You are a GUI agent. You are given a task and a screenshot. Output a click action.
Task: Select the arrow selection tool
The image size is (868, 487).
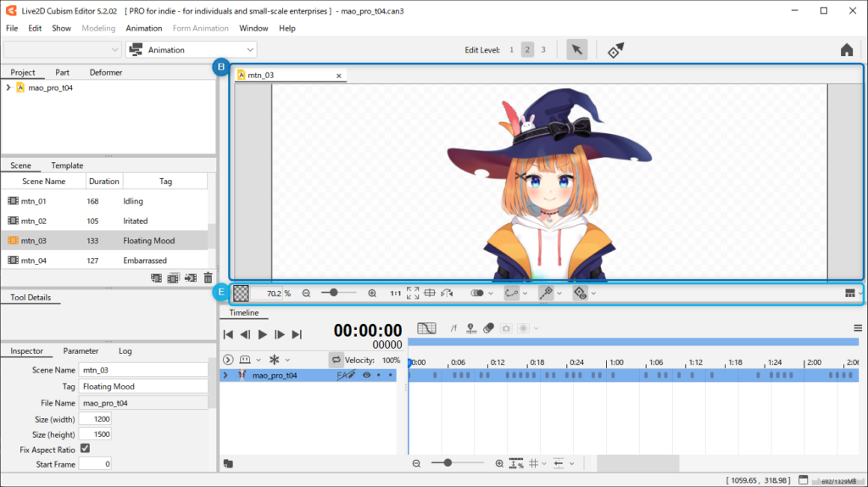(x=576, y=50)
